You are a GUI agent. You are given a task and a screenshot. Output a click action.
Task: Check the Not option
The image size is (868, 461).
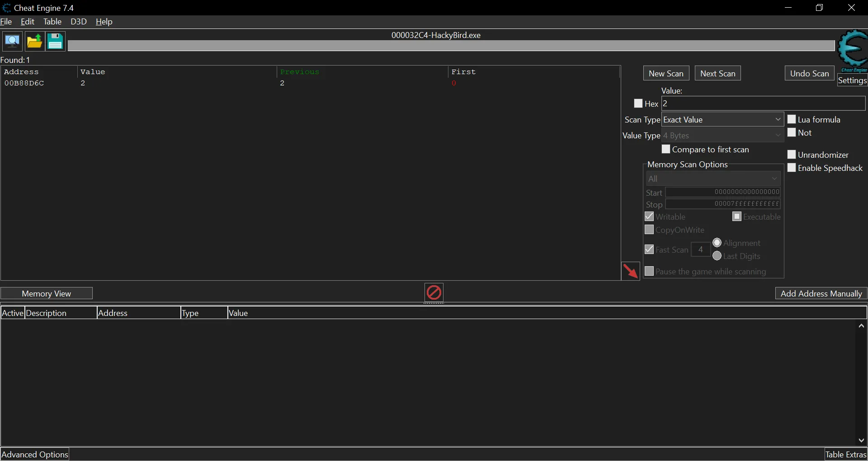click(x=792, y=132)
